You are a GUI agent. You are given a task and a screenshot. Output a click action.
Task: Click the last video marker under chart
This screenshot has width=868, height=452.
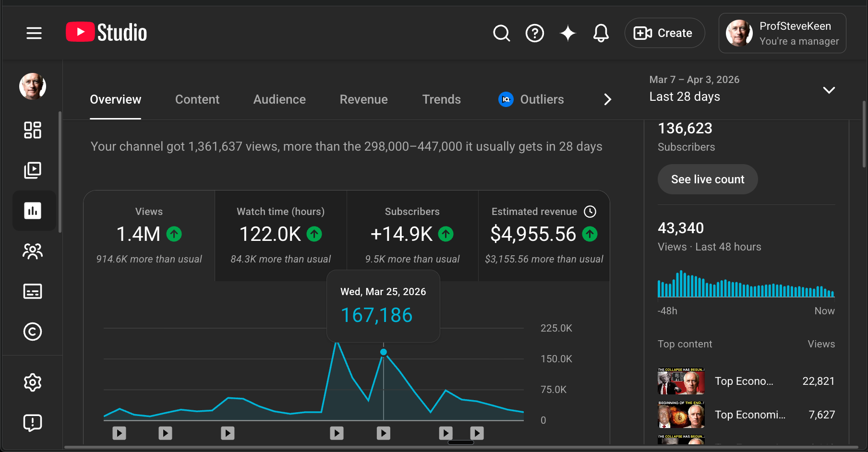(x=477, y=433)
